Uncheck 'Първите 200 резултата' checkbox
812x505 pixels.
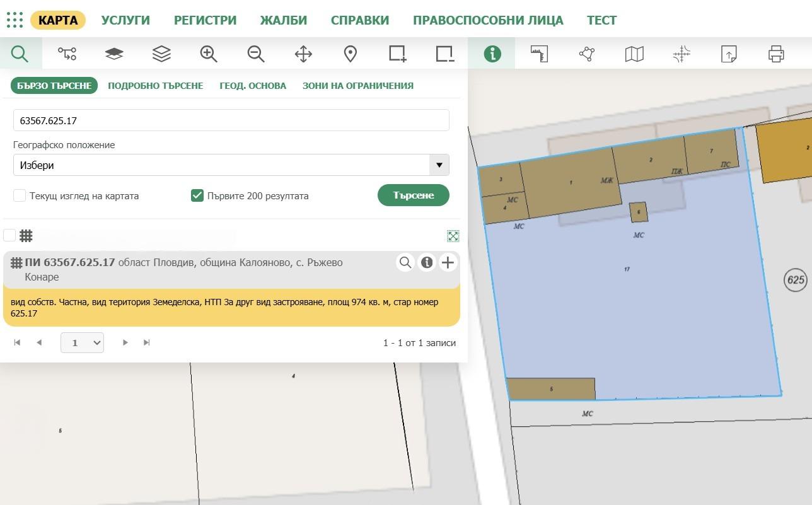coord(197,195)
